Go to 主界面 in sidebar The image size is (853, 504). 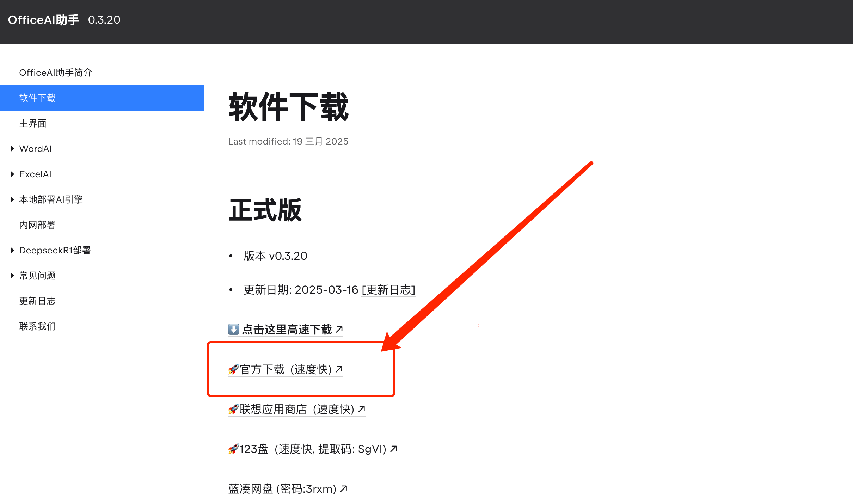tap(33, 123)
